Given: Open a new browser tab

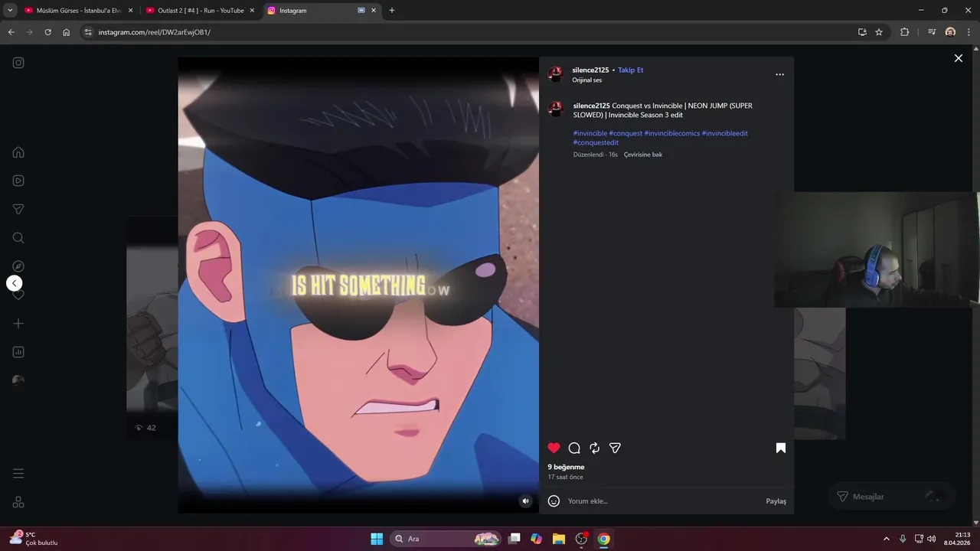Looking at the screenshot, I should point(392,11).
